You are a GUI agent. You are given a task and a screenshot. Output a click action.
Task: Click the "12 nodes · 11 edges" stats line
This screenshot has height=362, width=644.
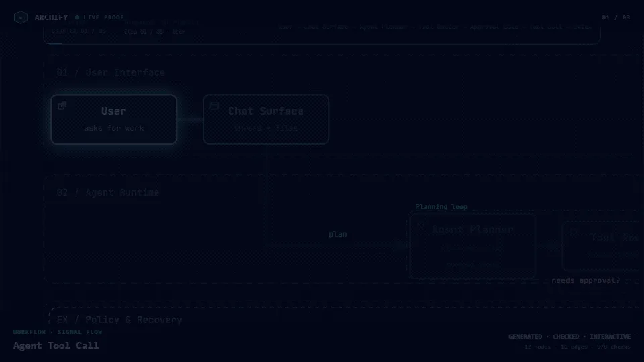[x=577, y=347]
